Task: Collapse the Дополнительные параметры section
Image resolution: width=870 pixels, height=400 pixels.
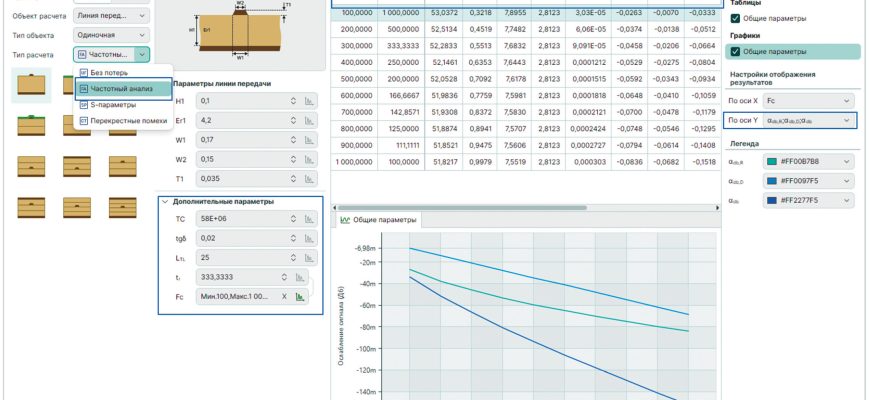Action: 166,201
